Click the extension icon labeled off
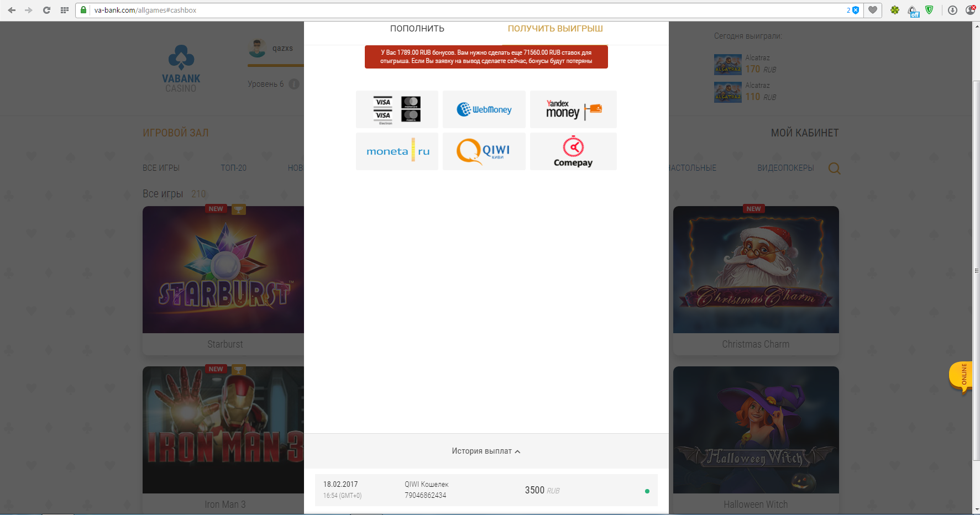Viewport: 980px width, 515px height. 913,11
